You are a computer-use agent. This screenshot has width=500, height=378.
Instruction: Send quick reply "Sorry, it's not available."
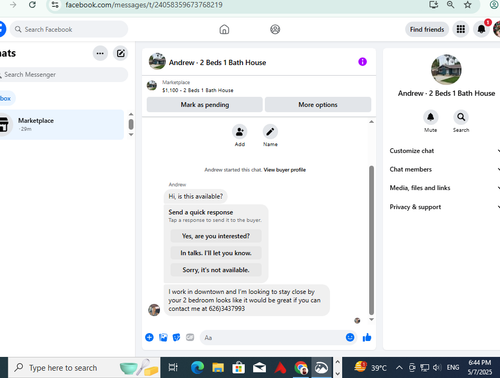click(x=216, y=270)
